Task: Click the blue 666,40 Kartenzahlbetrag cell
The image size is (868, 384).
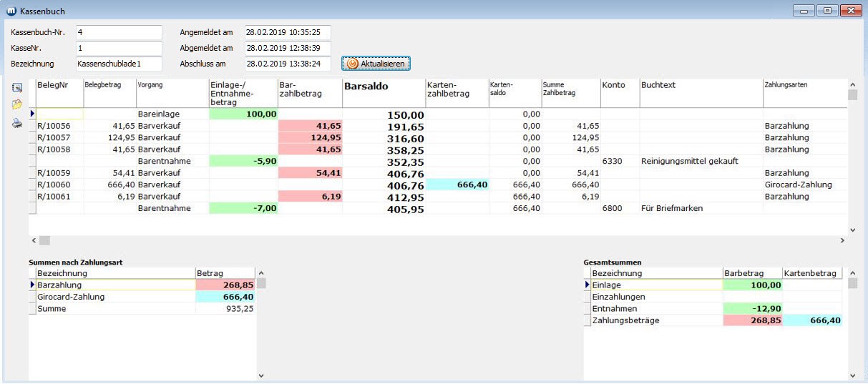Action: pyautogui.click(x=456, y=184)
